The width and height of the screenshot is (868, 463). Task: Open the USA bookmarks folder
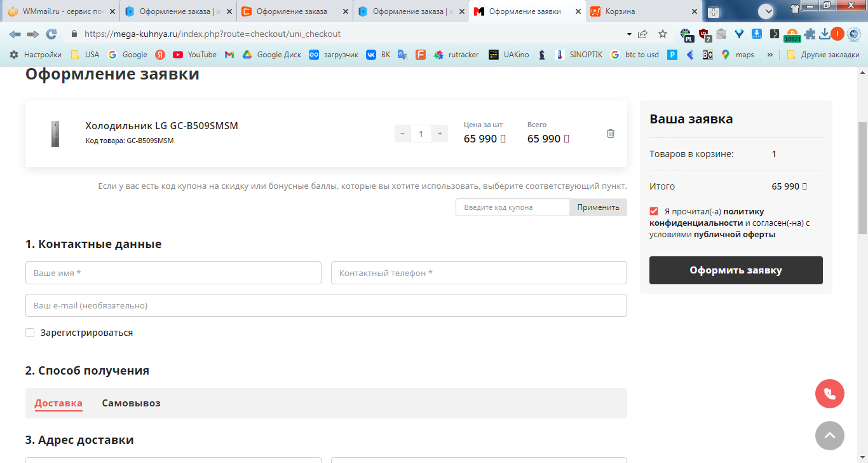pos(85,55)
